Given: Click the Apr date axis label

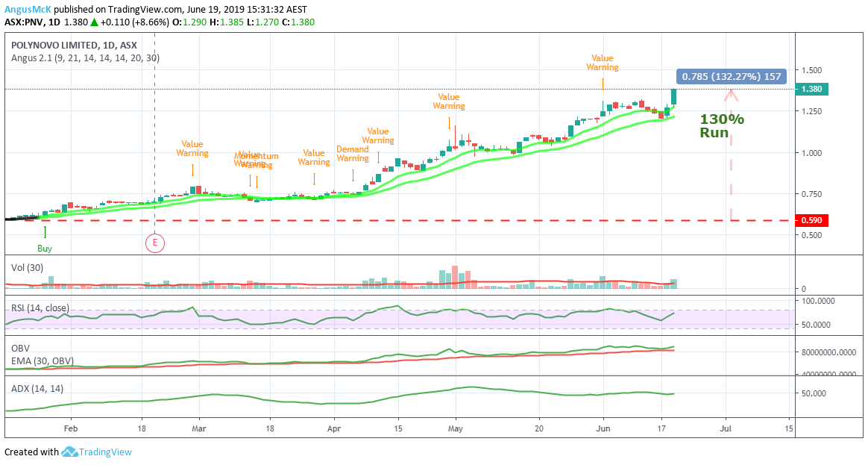Looking at the screenshot, I should 334,428.
